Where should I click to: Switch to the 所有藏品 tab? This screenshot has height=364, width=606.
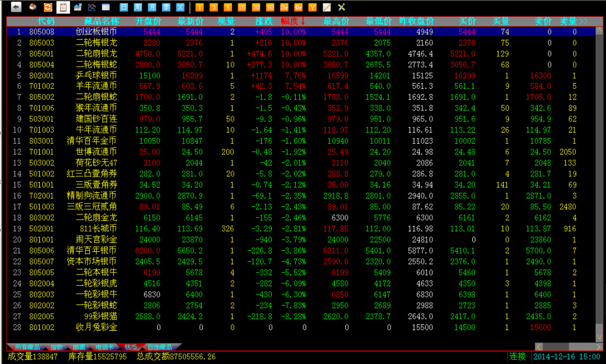point(27,347)
